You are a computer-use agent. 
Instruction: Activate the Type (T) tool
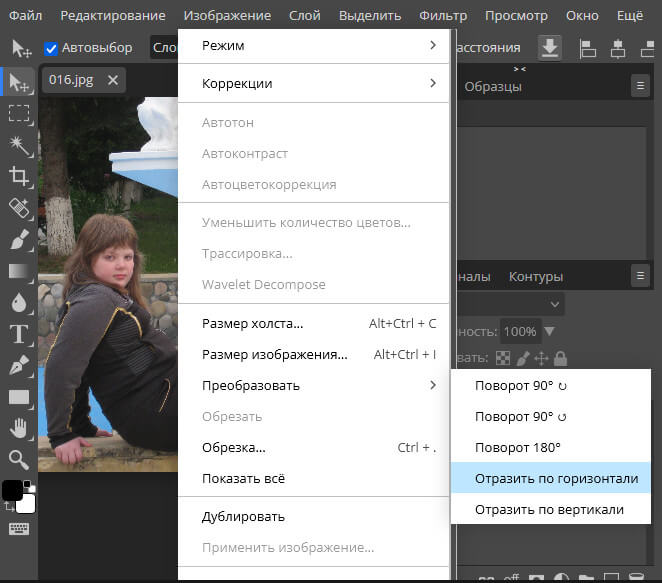pos(19,334)
